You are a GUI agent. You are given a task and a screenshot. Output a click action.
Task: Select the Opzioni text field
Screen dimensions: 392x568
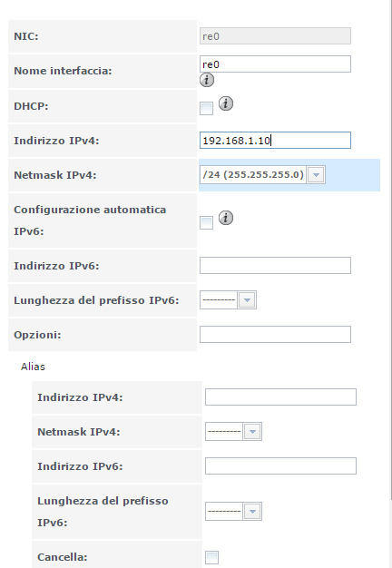pyautogui.click(x=275, y=334)
